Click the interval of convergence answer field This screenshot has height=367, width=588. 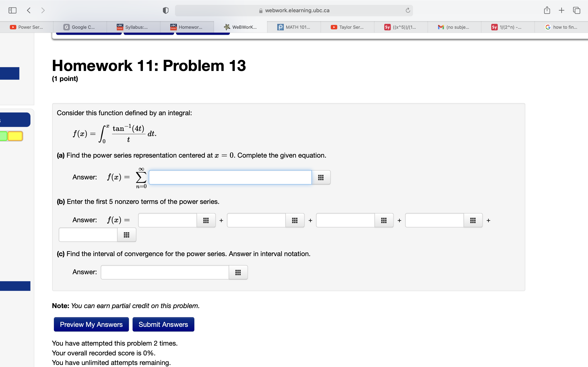[x=165, y=272]
